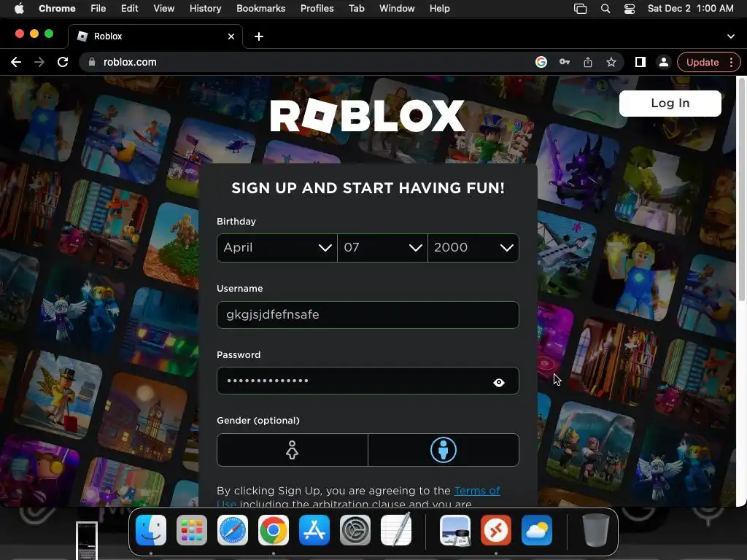Viewport: 747px width, 560px height.
Task: Open the Profiles menu
Action: [x=317, y=9]
